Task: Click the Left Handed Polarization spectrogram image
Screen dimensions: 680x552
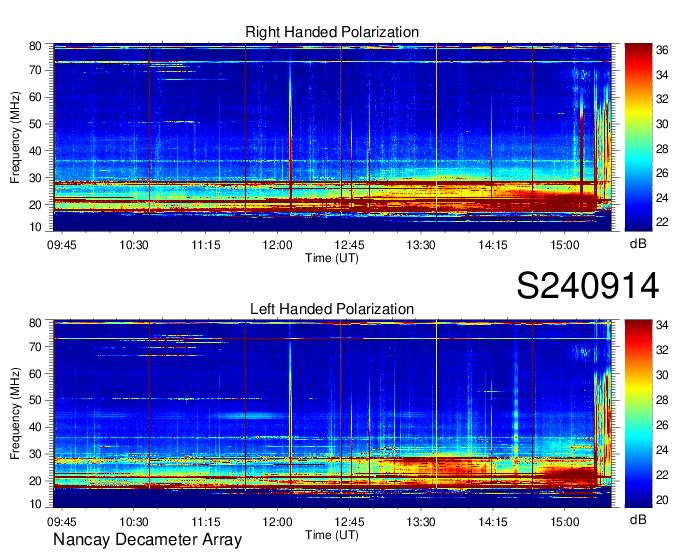Action: [332, 414]
